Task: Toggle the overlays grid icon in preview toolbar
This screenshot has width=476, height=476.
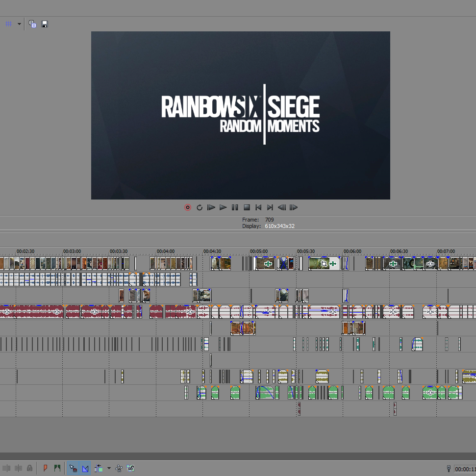Action: [x=8, y=24]
